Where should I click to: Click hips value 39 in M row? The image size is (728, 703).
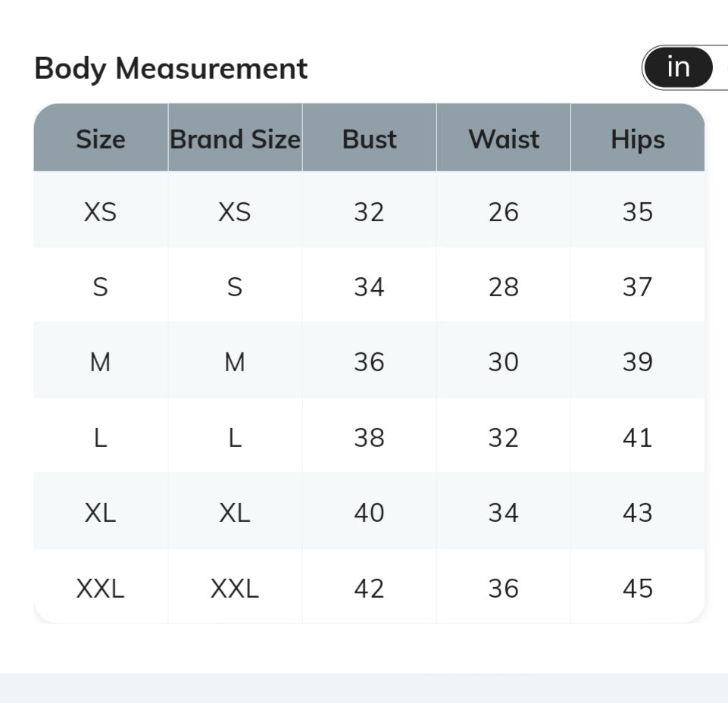638,361
